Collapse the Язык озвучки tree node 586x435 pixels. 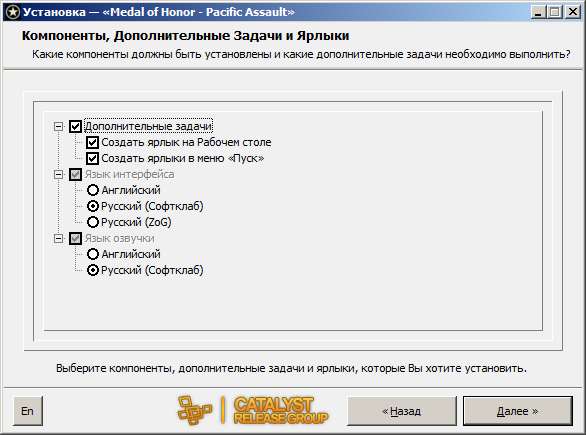[x=58, y=238]
